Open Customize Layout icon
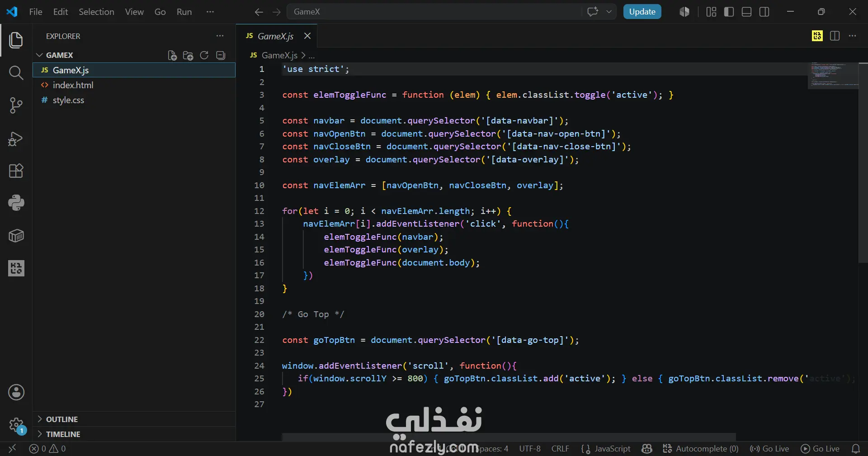This screenshot has width=868, height=456. (711, 12)
